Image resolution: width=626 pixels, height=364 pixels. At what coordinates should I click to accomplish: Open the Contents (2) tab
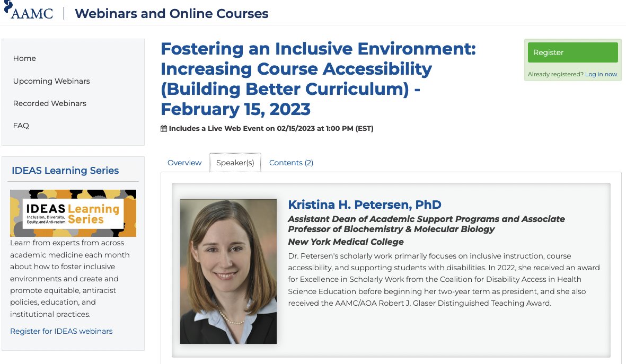291,163
